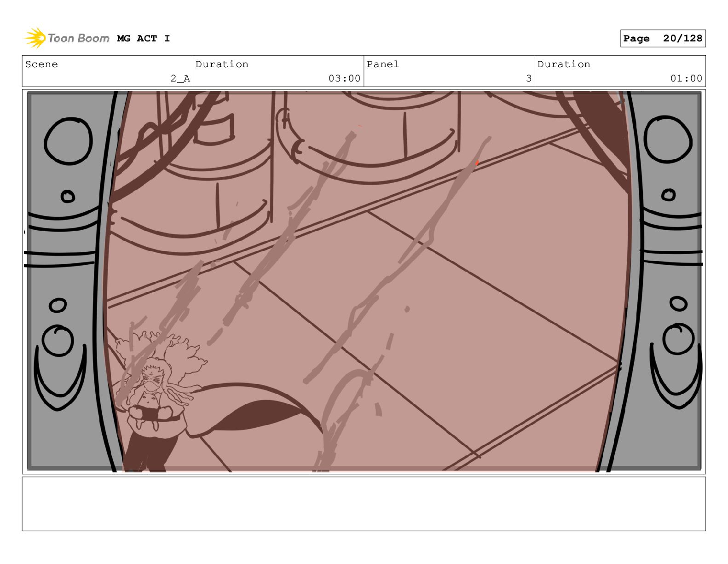Image resolution: width=728 pixels, height=564 pixels.
Task: Click the 'Scene' header label
Action: [x=41, y=64]
